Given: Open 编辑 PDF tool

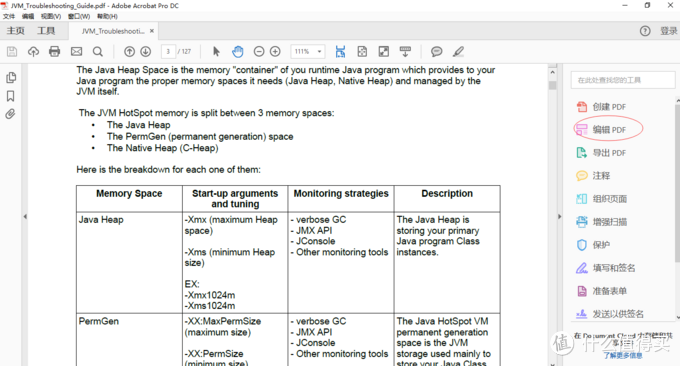Looking at the screenshot, I should click(601, 130).
